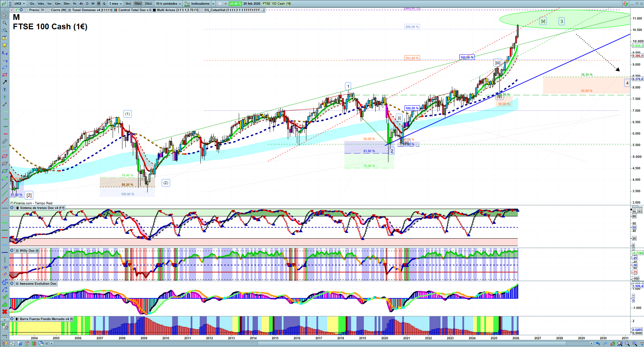Click the 10kU units button

coord(138,4)
